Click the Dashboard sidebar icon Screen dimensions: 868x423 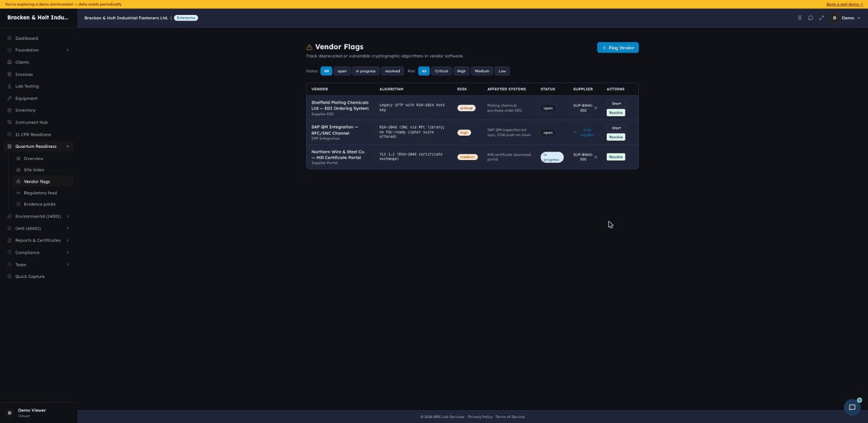(x=10, y=38)
